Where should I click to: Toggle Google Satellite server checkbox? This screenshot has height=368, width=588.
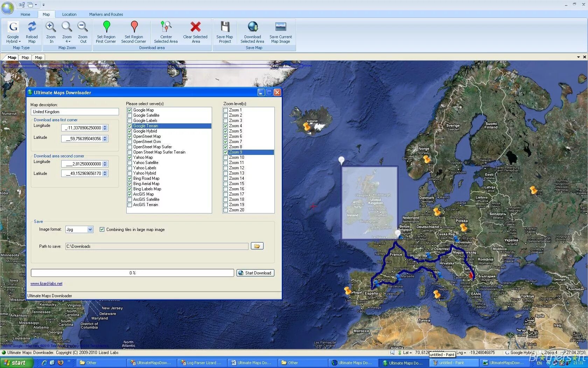[130, 115]
